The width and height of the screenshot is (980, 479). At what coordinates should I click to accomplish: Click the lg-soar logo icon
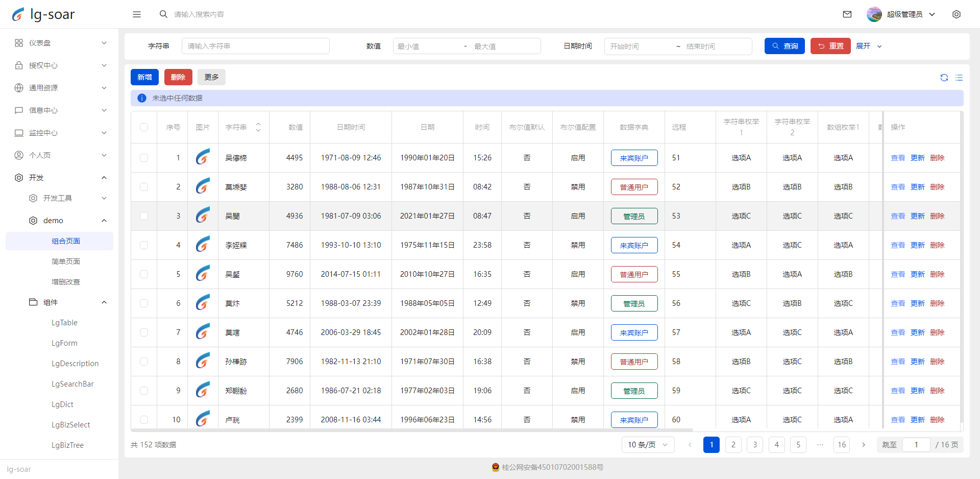point(18,14)
